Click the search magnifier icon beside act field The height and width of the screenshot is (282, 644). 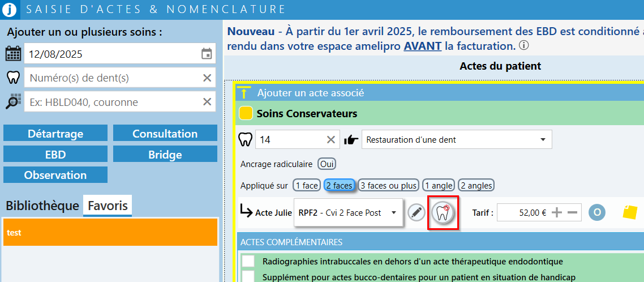[x=13, y=102]
